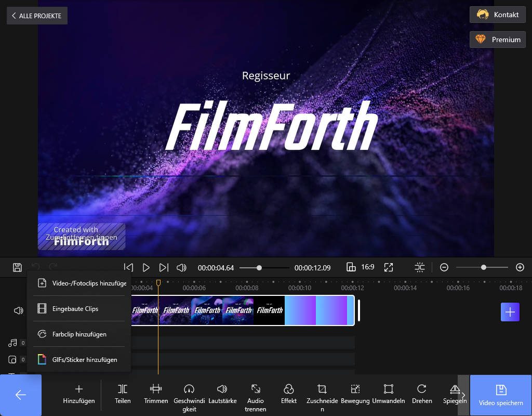The height and width of the screenshot is (416, 532).
Task: Open the Lautstärke volume tool
Action: (222, 394)
